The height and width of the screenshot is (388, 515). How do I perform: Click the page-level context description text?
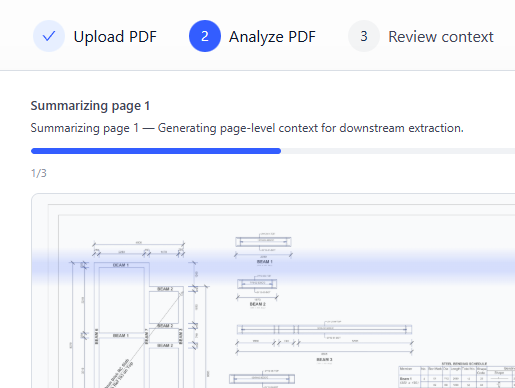tap(247, 128)
